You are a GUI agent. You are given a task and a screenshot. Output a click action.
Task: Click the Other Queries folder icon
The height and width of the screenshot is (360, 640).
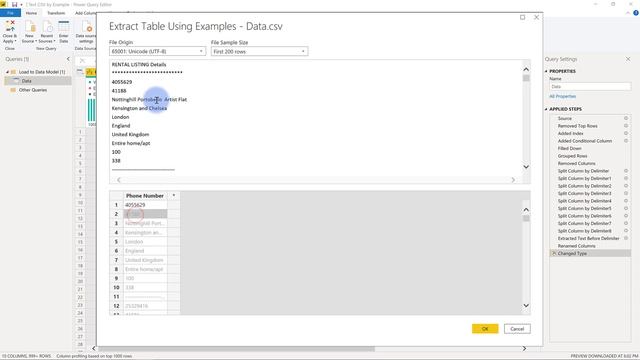pos(13,90)
